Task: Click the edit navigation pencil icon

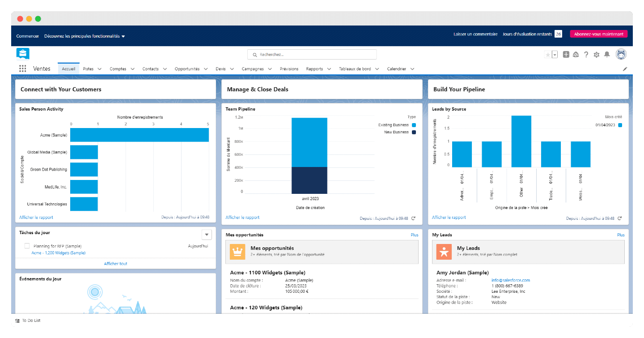Action: pyautogui.click(x=625, y=69)
